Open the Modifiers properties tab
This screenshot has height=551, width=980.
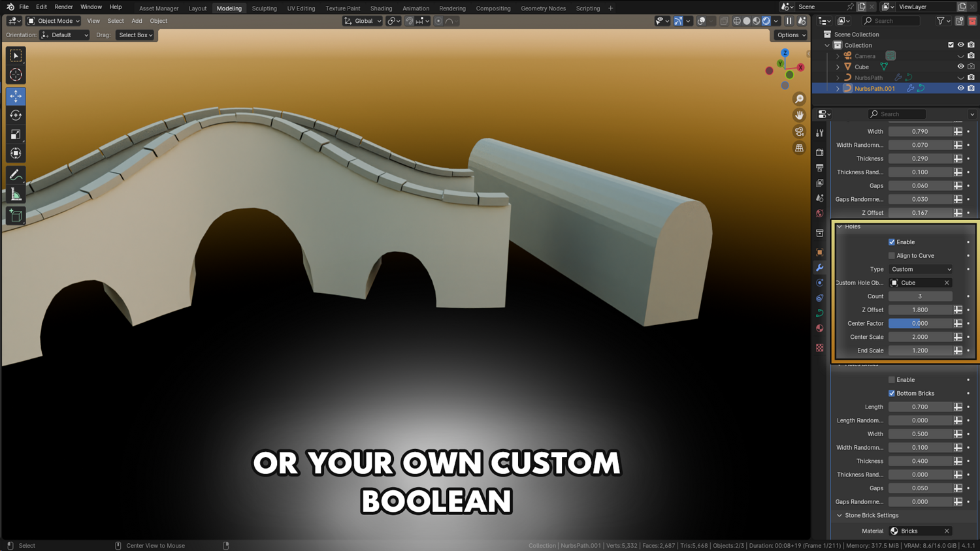(820, 268)
